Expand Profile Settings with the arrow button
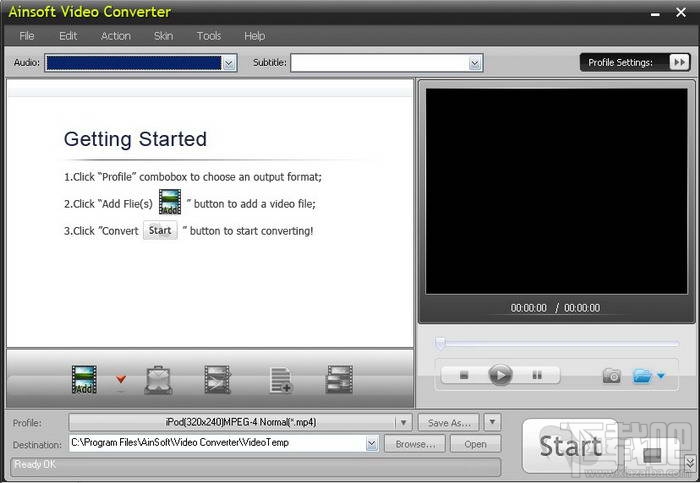700x483 pixels. 679,62
